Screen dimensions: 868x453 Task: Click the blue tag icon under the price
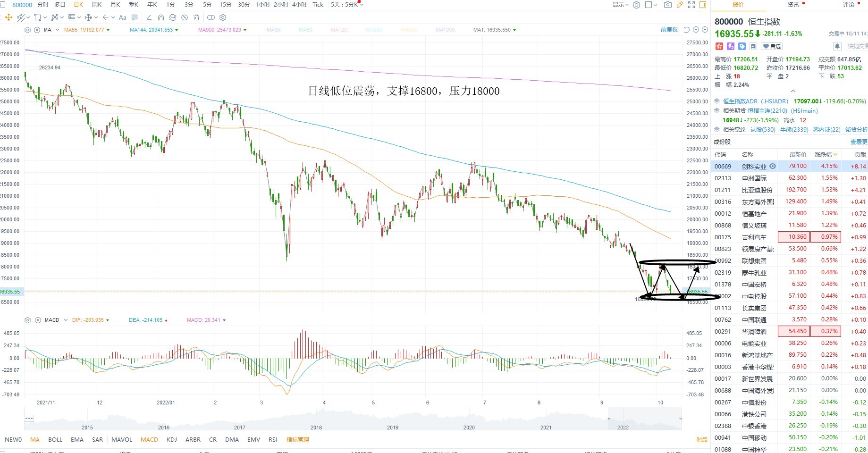pos(742,46)
